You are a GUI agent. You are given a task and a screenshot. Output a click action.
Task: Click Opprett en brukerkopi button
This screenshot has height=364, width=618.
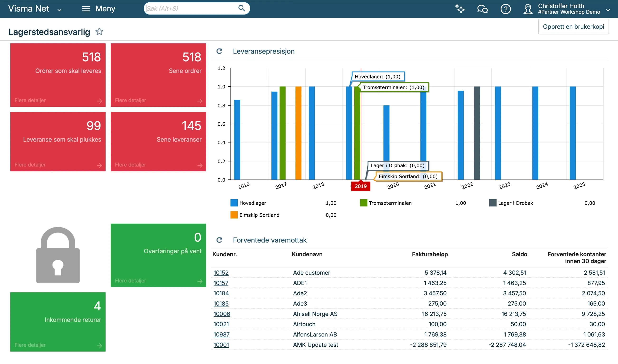(573, 26)
